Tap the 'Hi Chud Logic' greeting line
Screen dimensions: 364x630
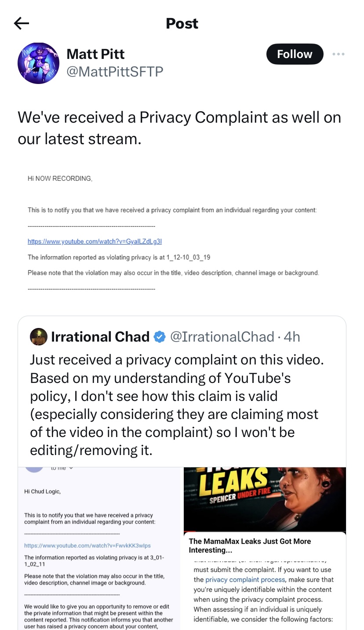click(x=43, y=492)
